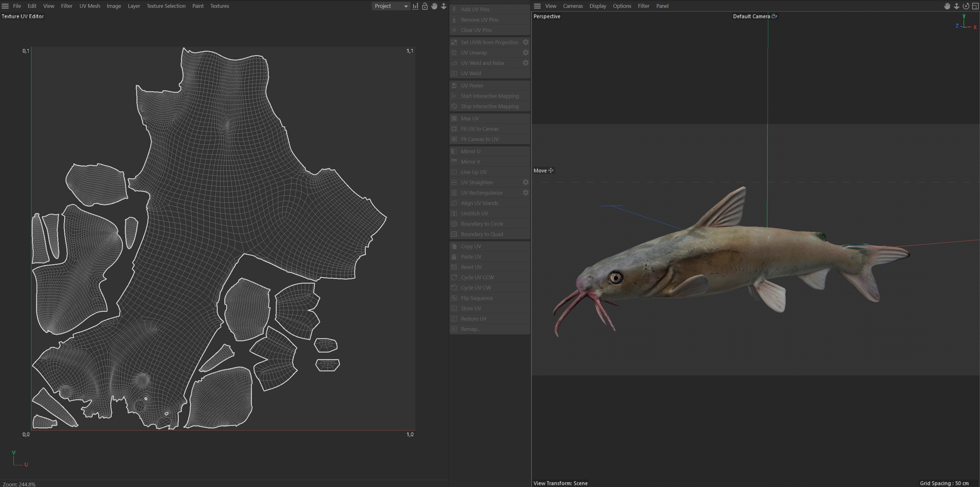Open the UV Straighten settings gear
Image resolution: width=980 pixels, height=487 pixels.
(x=525, y=182)
